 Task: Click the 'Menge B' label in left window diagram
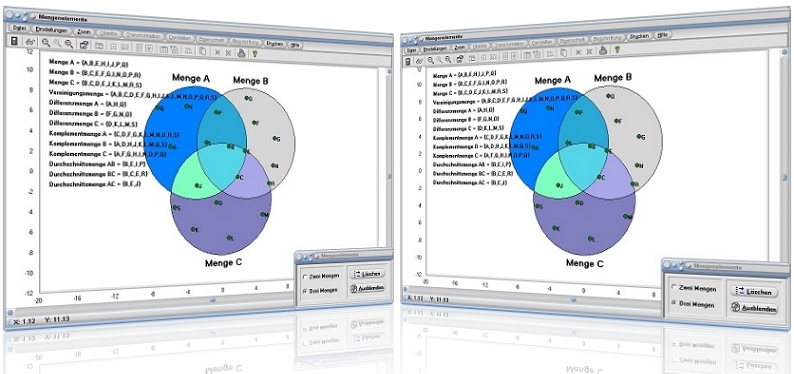tap(251, 80)
